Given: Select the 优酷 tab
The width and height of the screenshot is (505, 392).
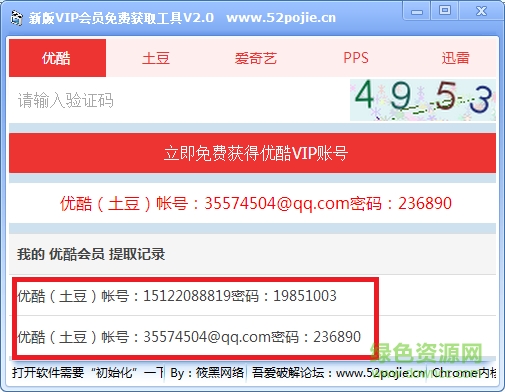Looking at the screenshot, I should click(x=57, y=58).
